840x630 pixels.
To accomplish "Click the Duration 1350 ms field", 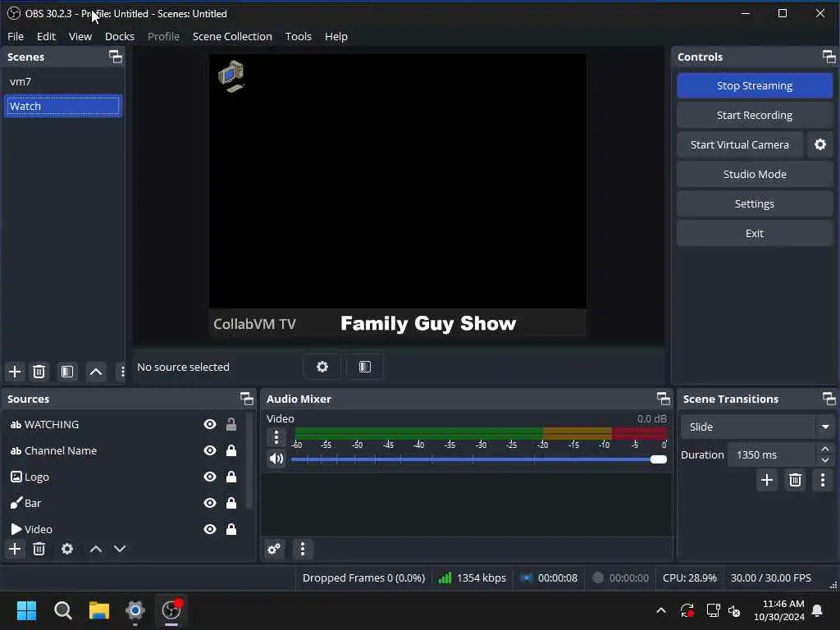I will 771,454.
